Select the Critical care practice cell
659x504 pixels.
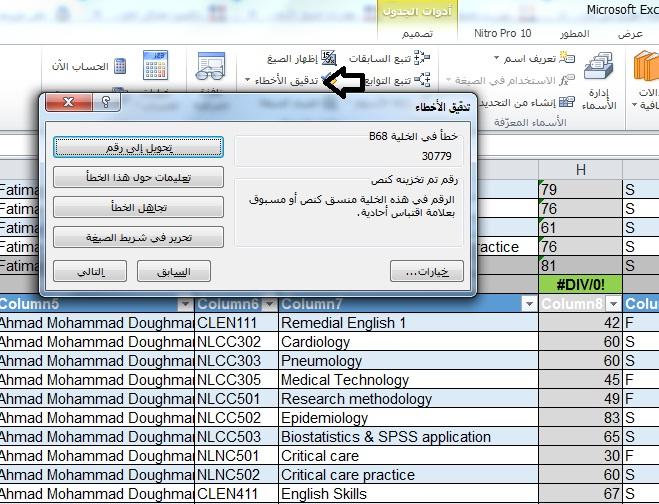tap(408, 475)
